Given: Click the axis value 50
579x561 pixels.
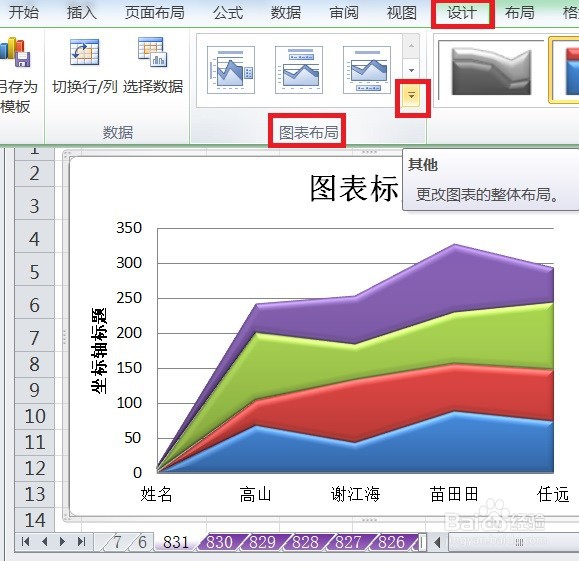Looking at the screenshot, I should 133,438.
